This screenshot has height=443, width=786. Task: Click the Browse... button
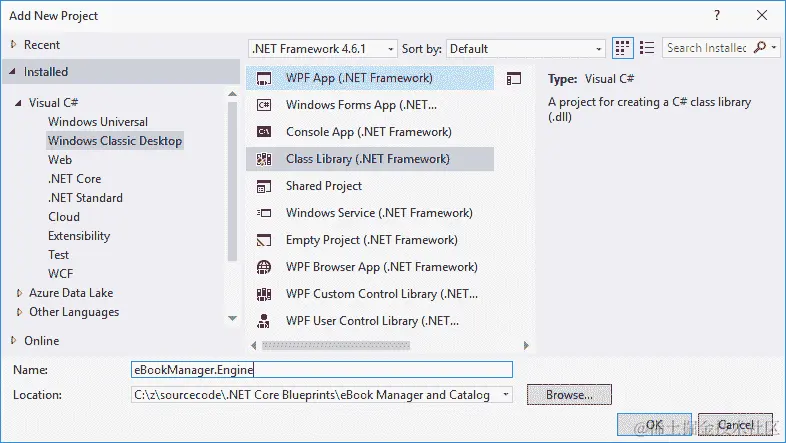pyautogui.click(x=569, y=395)
